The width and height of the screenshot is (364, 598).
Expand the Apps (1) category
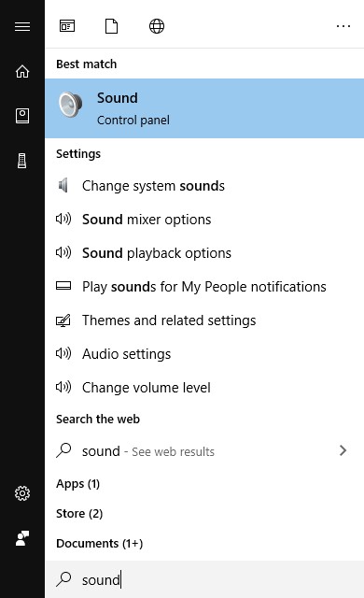click(x=77, y=484)
